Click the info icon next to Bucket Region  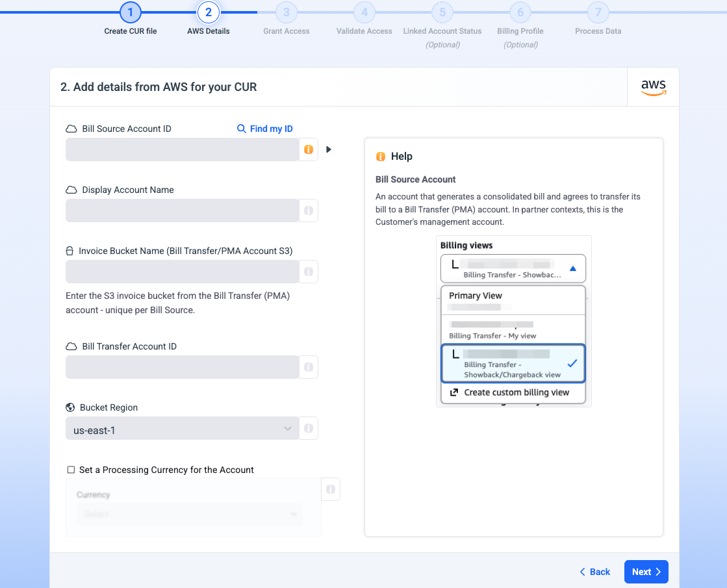coord(309,428)
